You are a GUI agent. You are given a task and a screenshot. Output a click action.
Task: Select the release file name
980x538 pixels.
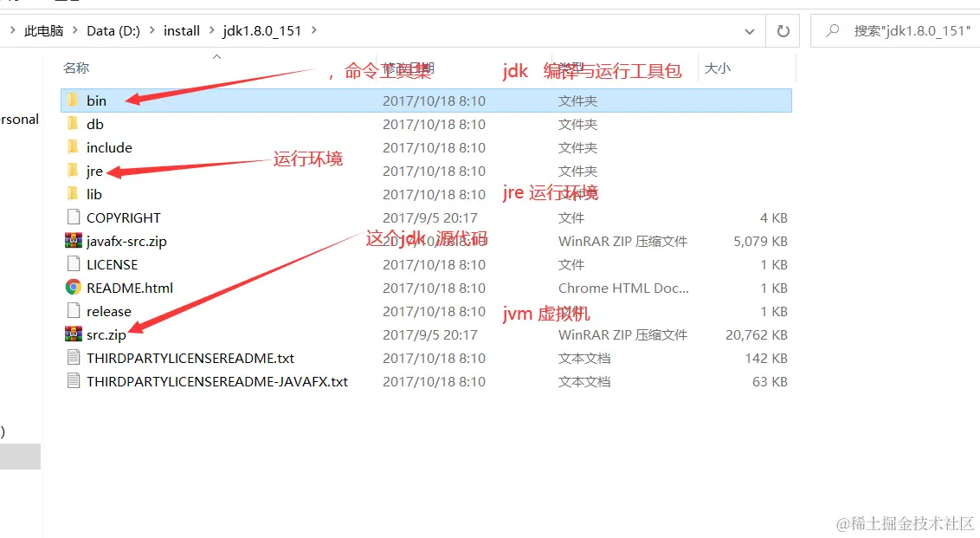pyautogui.click(x=109, y=312)
